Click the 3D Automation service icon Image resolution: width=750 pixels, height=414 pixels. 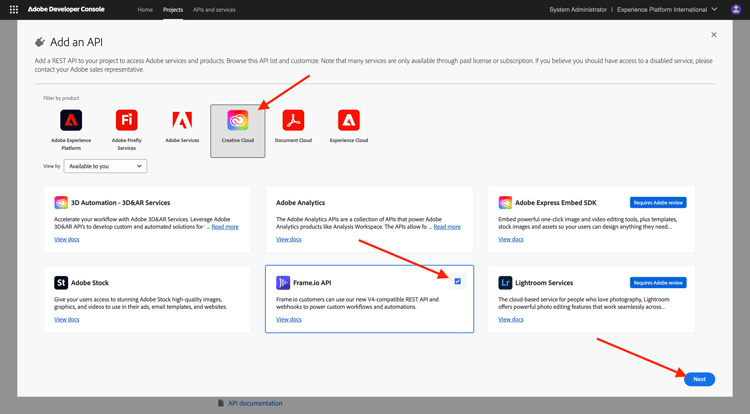(x=61, y=203)
